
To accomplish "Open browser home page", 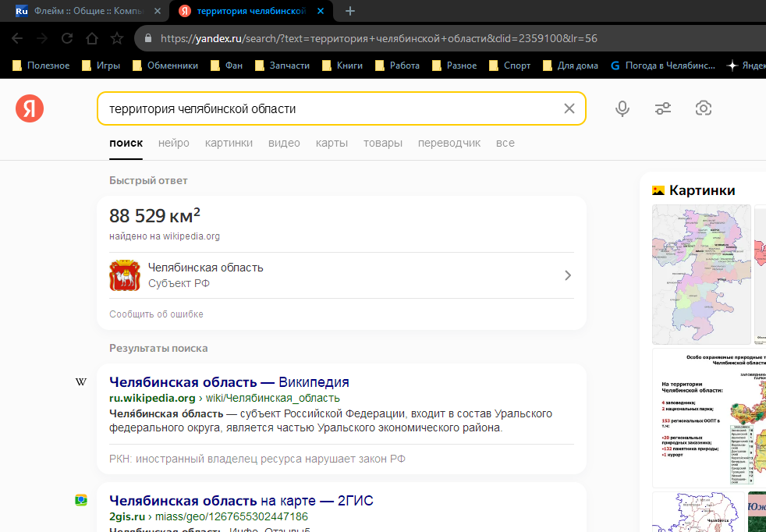I will click(92, 38).
